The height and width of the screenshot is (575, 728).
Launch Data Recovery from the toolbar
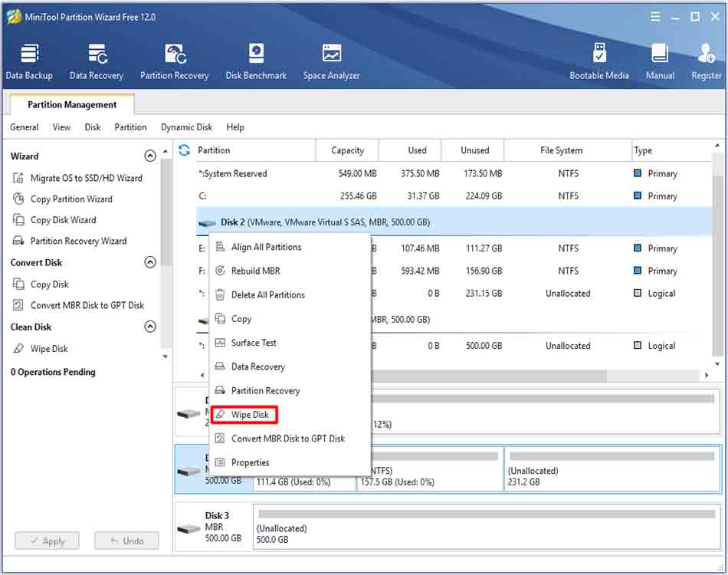pos(97,61)
